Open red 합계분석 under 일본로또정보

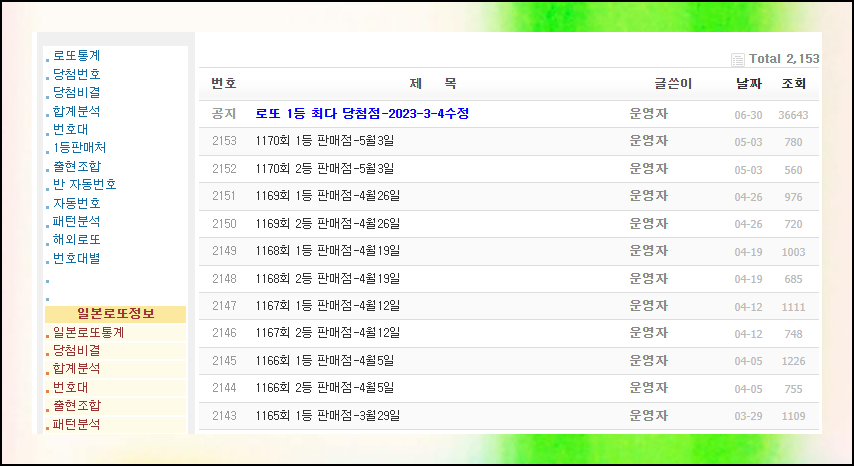pyautogui.click(x=76, y=369)
